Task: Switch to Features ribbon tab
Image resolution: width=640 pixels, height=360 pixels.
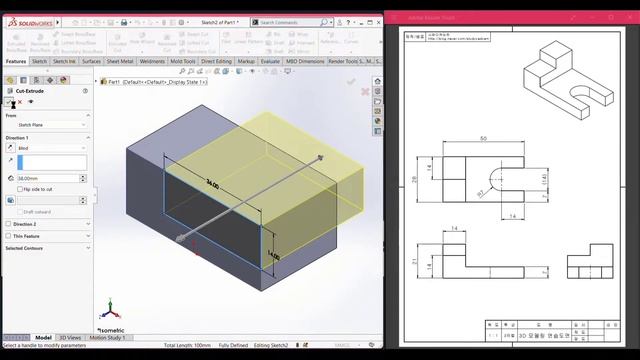Action: pos(16,61)
